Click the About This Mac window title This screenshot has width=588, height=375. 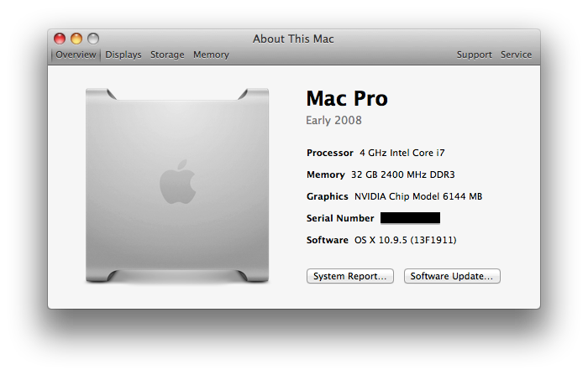293,39
